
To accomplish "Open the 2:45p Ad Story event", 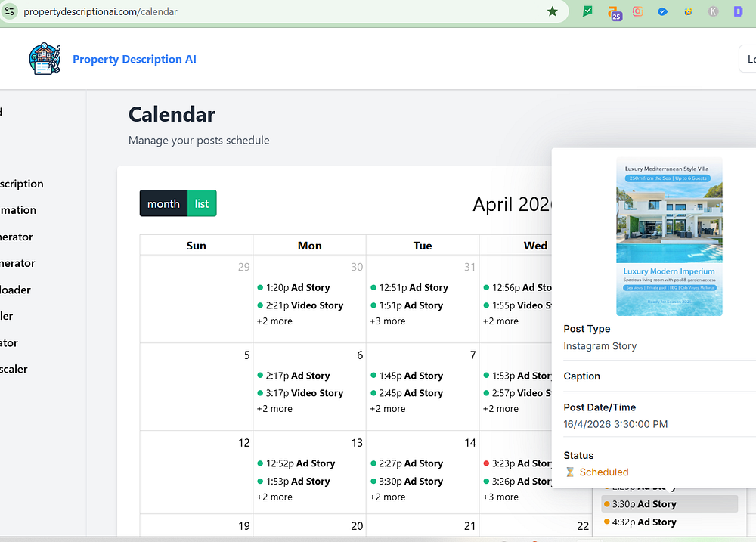I will pos(407,394).
